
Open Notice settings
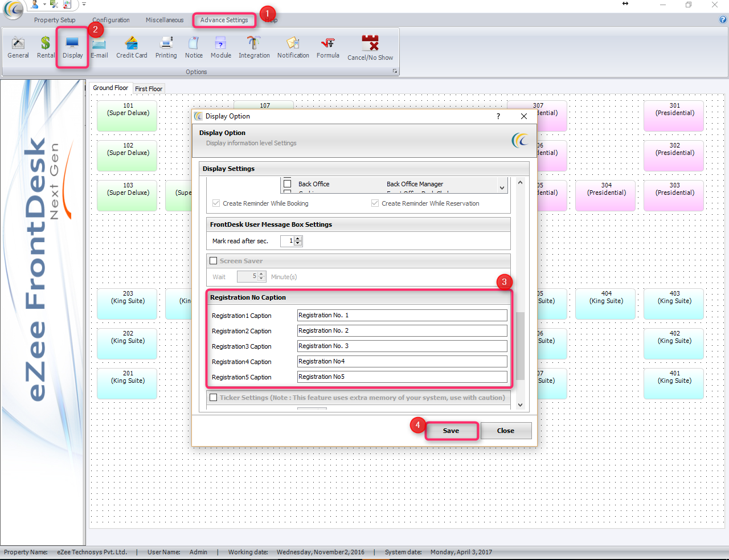(x=194, y=47)
